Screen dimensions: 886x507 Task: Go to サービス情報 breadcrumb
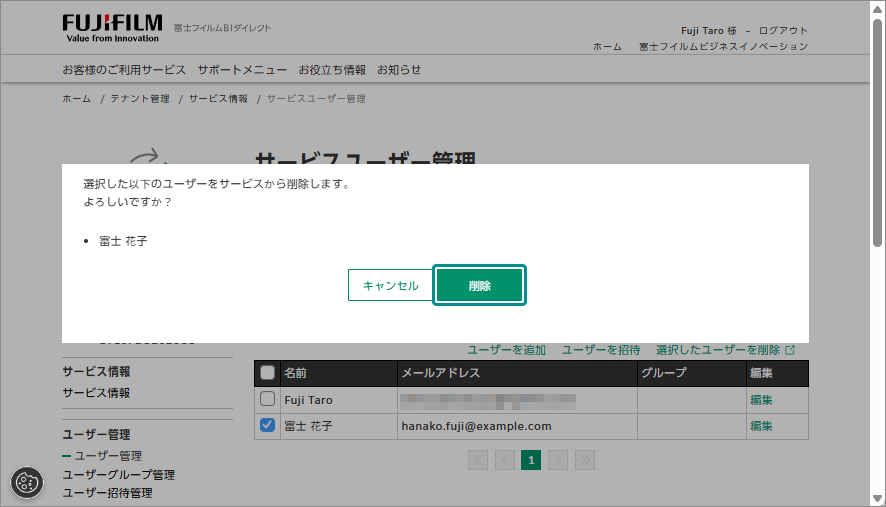[x=218, y=98]
